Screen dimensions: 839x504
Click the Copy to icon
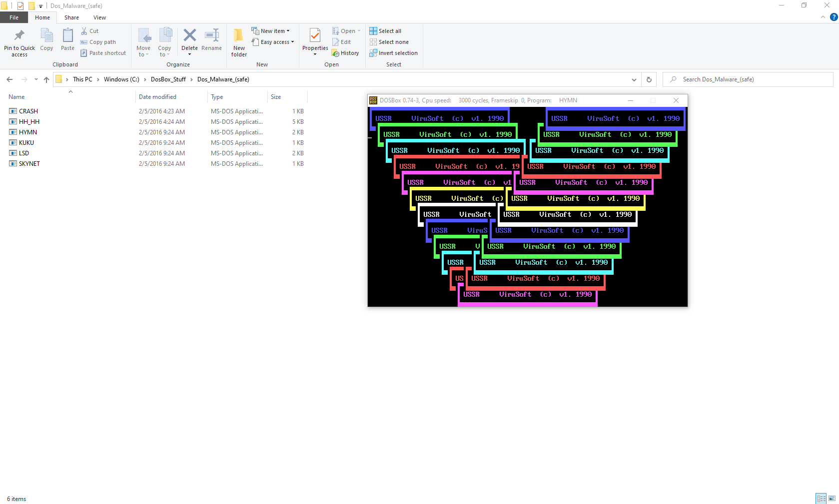click(x=165, y=35)
